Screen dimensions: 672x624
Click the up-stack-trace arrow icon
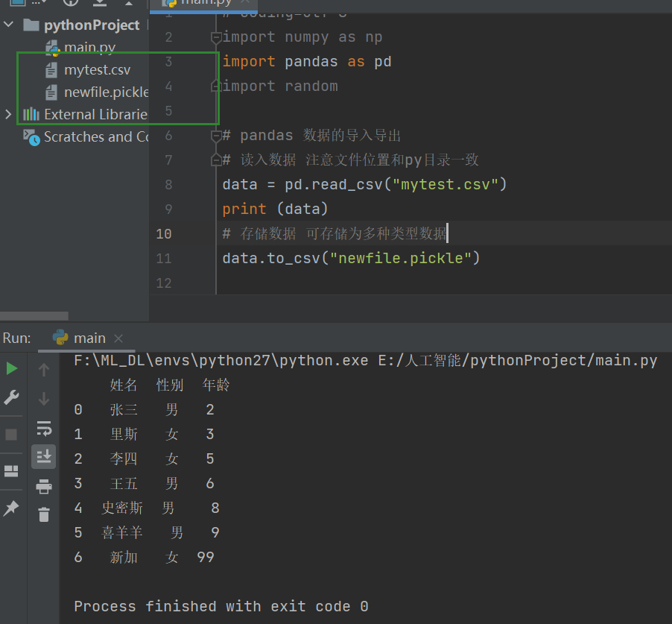click(44, 369)
